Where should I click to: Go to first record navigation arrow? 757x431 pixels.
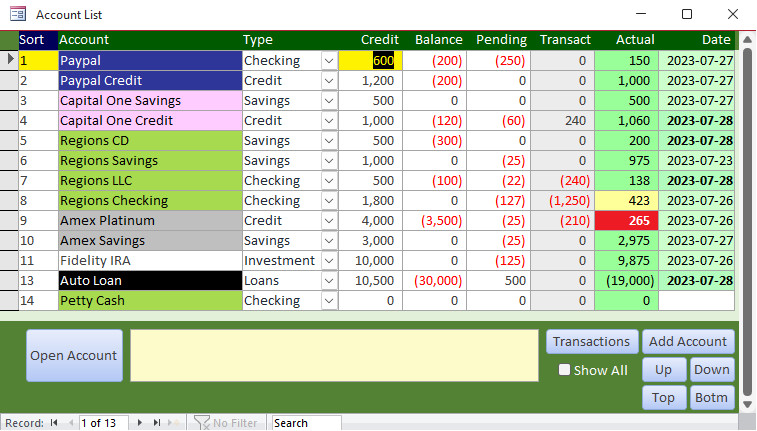54,423
